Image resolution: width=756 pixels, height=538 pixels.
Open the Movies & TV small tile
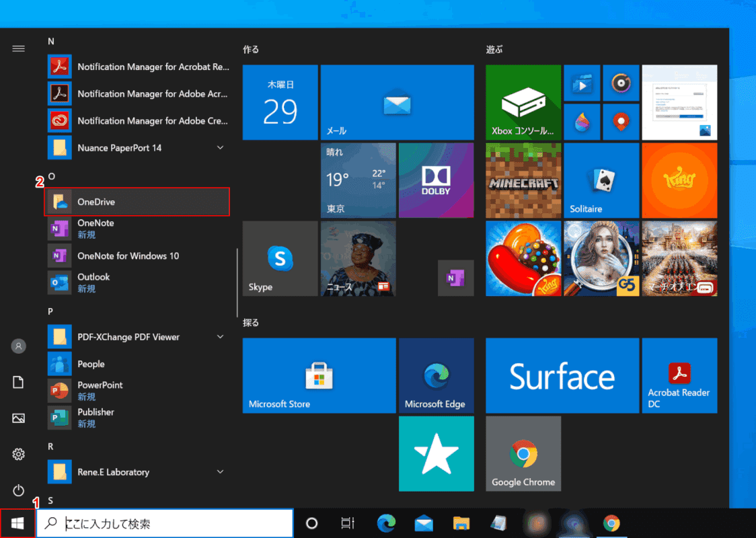tap(582, 83)
